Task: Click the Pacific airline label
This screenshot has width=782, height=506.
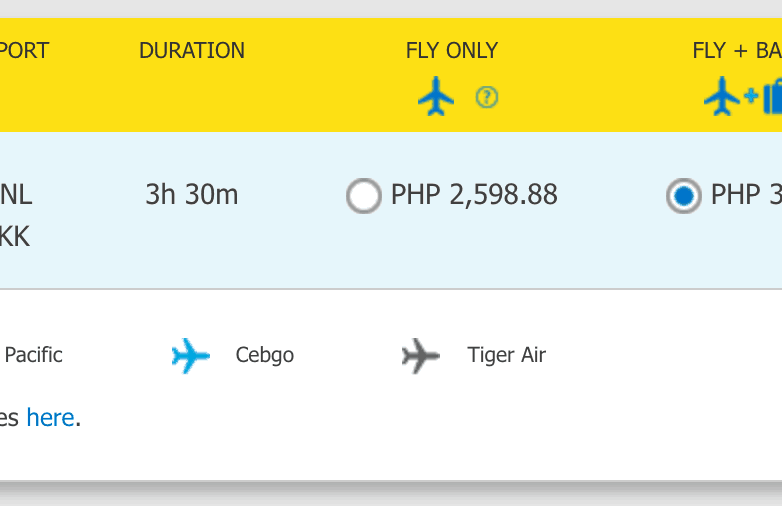Action: pyautogui.click(x=33, y=355)
